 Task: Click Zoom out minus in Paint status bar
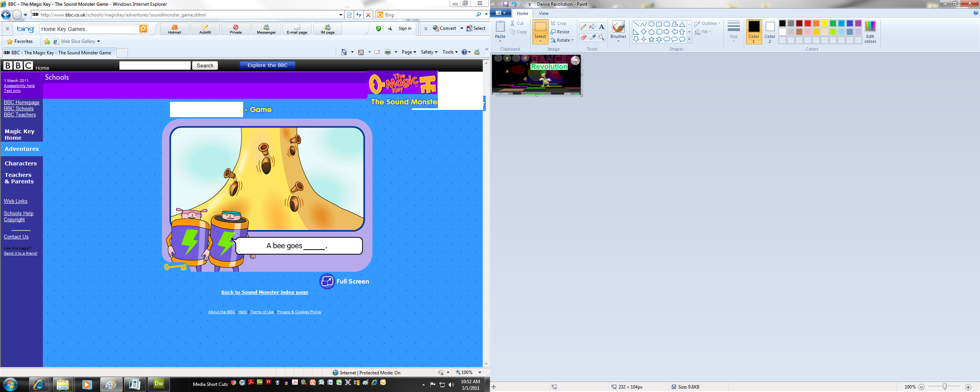(921, 387)
